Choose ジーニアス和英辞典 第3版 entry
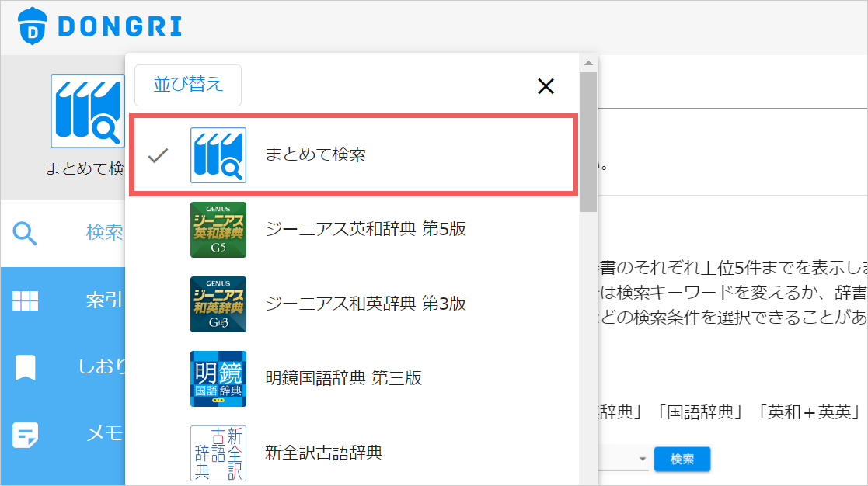Screen dimensions: 868x486 coord(366,304)
